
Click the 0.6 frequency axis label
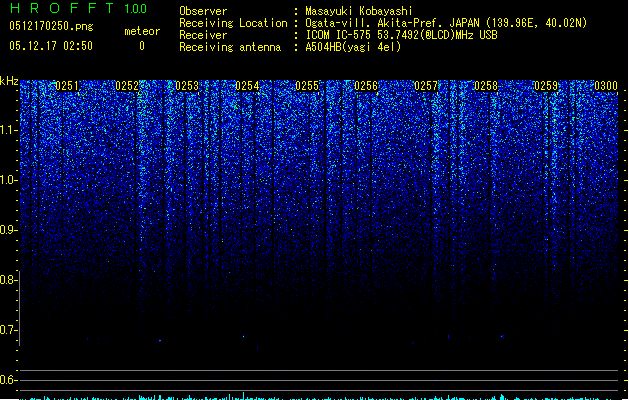[x=9, y=380]
